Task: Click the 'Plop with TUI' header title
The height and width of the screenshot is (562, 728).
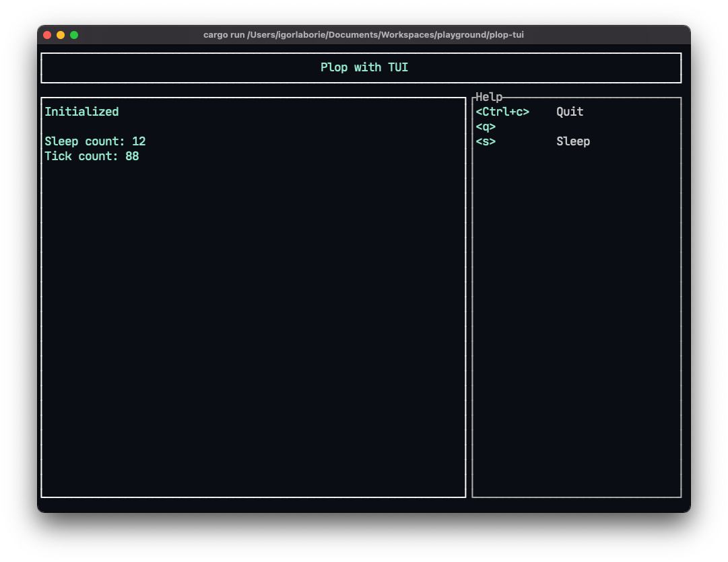Action: (x=364, y=67)
